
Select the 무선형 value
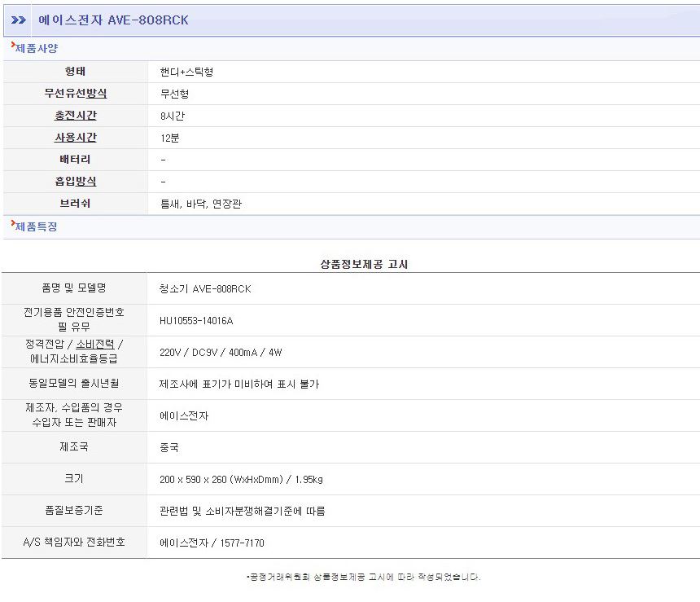(174, 94)
